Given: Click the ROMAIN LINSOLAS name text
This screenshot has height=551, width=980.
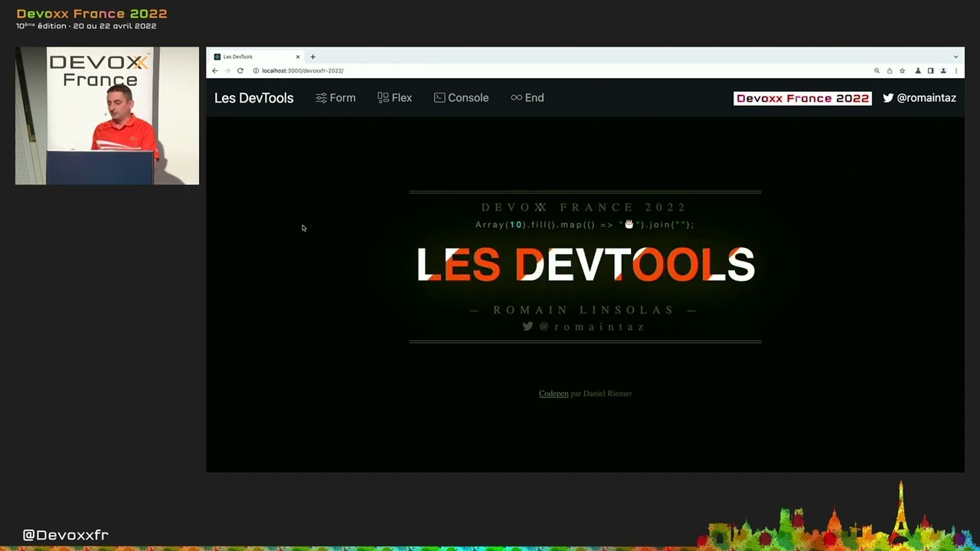Looking at the screenshot, I should coord(583,310).
